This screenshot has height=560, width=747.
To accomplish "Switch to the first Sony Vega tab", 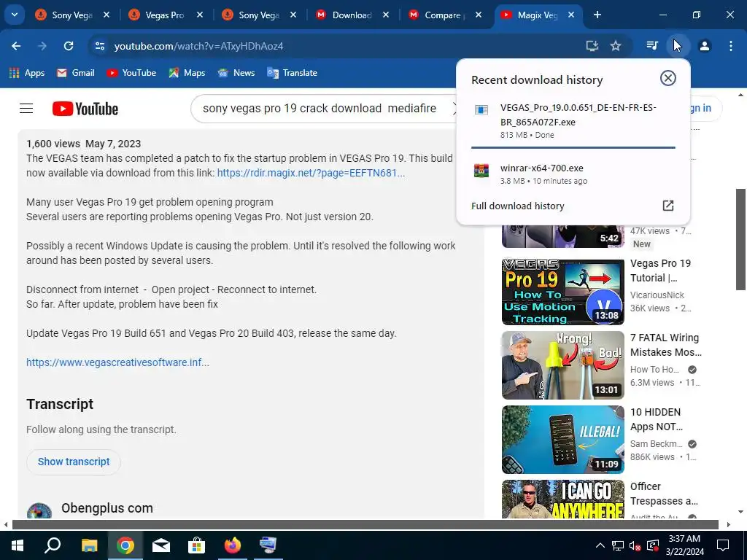I will pos(72,15).
